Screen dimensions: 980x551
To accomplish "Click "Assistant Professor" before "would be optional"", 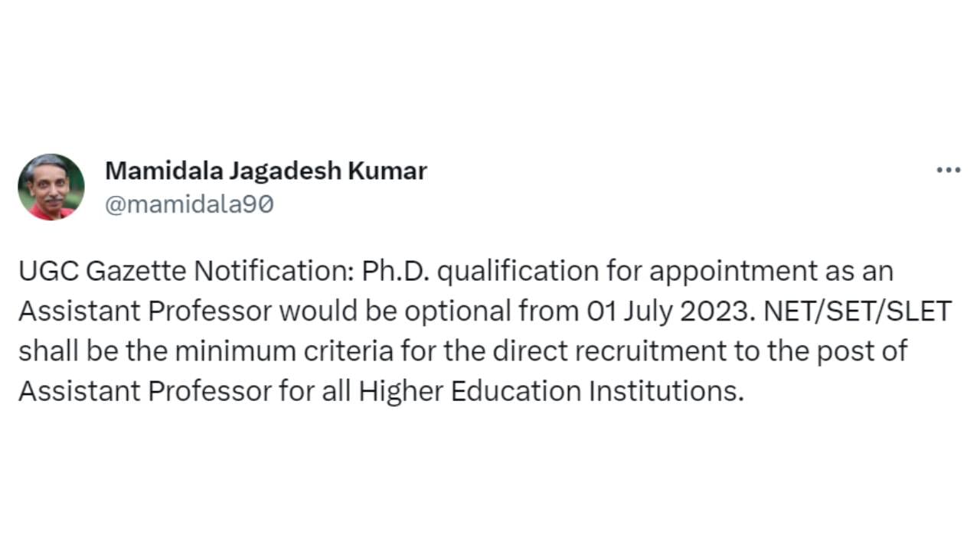I will point(145,311).
